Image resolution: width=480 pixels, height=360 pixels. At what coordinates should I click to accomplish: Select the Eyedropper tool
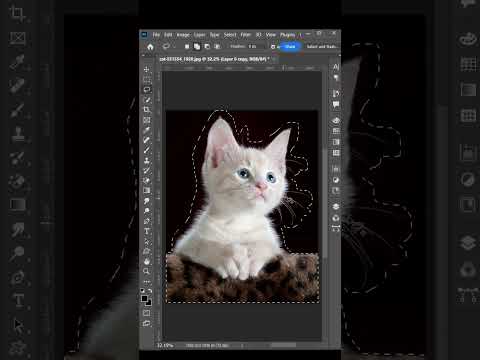147,130
